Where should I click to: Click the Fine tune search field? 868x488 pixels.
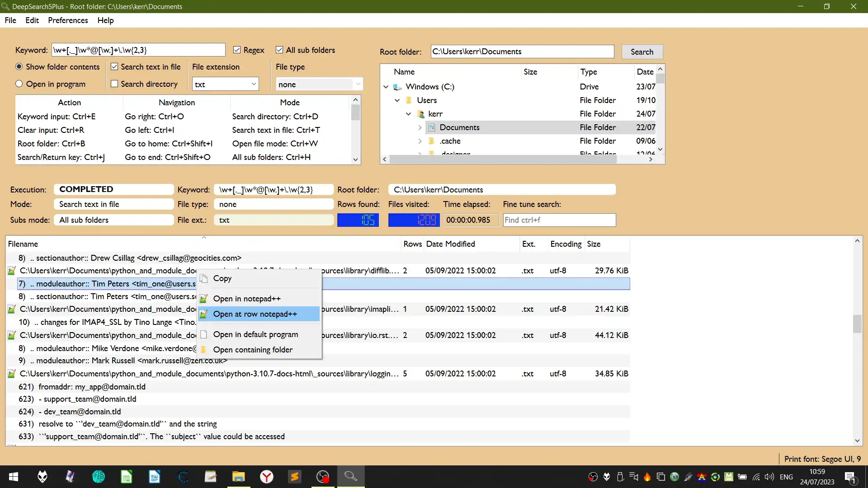tap(559, 220)
